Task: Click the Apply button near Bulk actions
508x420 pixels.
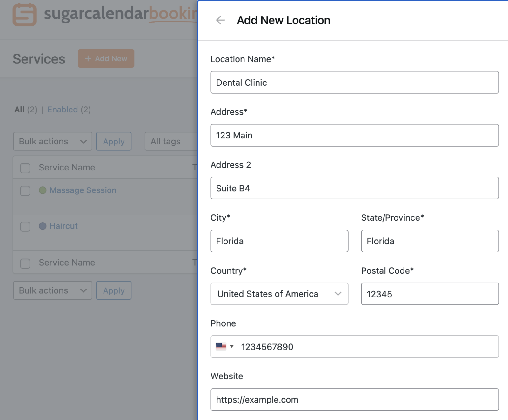Action: [x=114, y=141]
